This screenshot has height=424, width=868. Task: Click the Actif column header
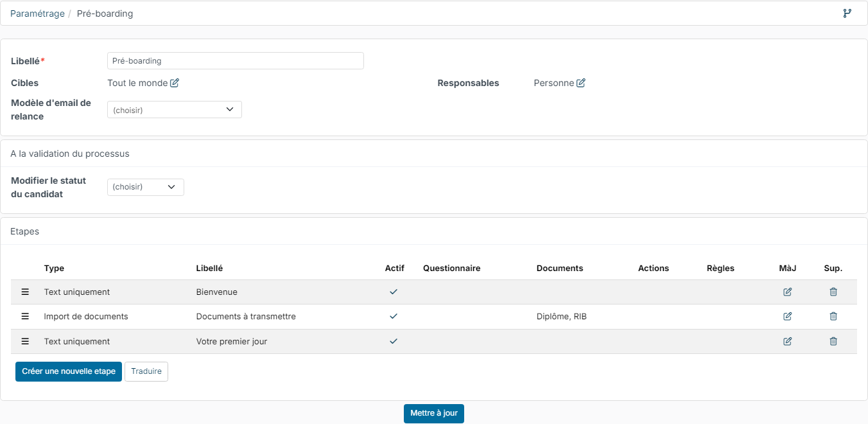click(395, 268)
